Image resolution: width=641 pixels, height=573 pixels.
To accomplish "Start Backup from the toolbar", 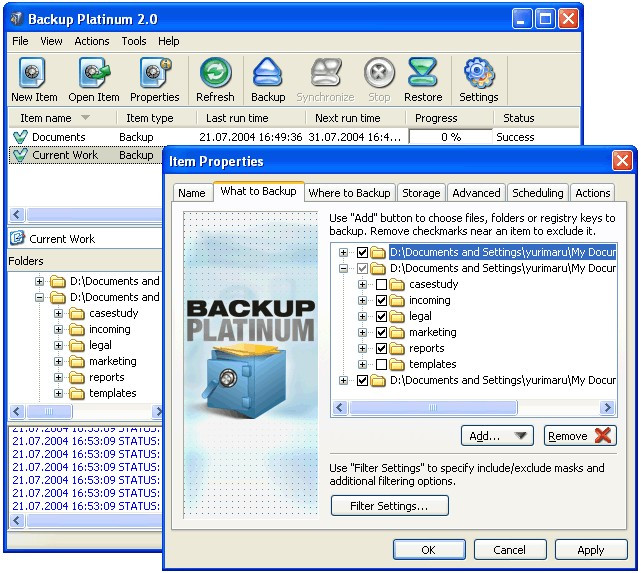I will 268,72.
